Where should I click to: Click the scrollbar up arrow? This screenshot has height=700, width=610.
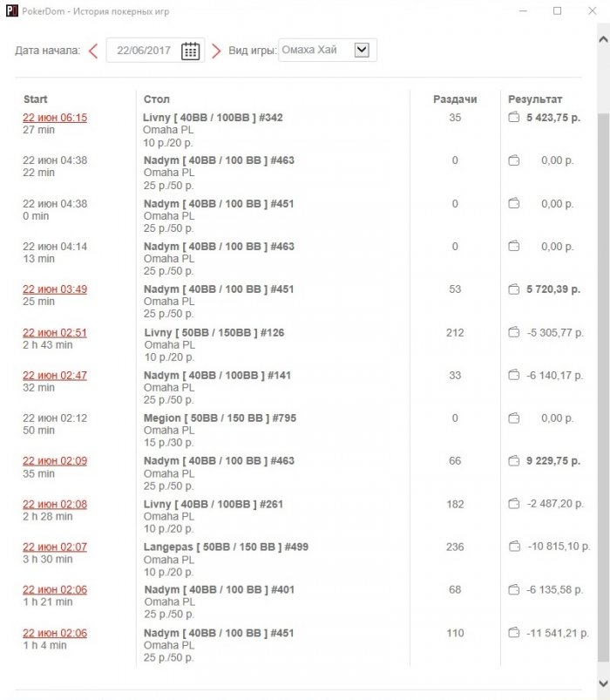(x=603, y=40)
